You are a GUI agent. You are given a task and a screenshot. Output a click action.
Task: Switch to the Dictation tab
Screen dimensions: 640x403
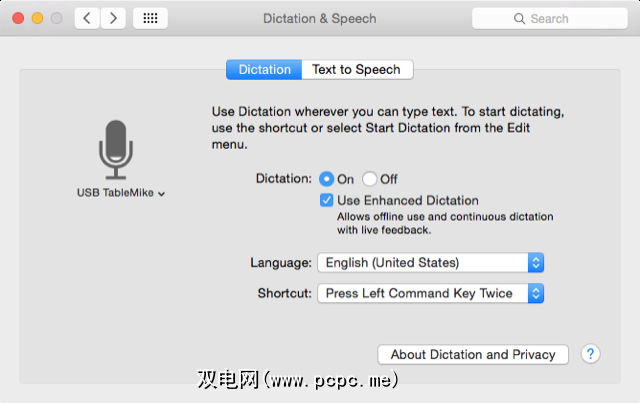[x=264, y=70]
